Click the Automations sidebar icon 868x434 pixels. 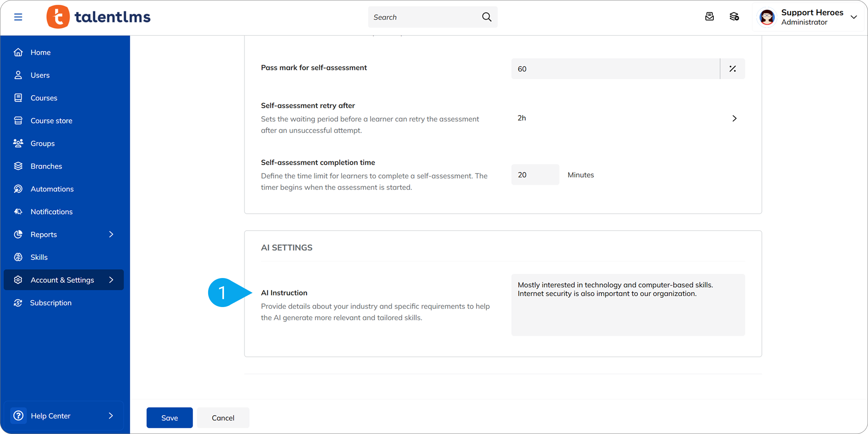(x=18, y=189)
